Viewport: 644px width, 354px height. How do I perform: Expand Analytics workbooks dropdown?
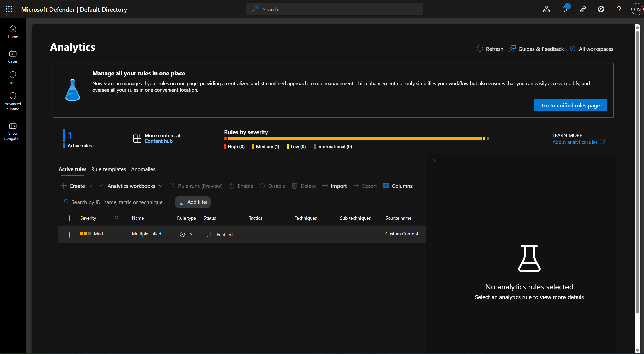(131, 186)
